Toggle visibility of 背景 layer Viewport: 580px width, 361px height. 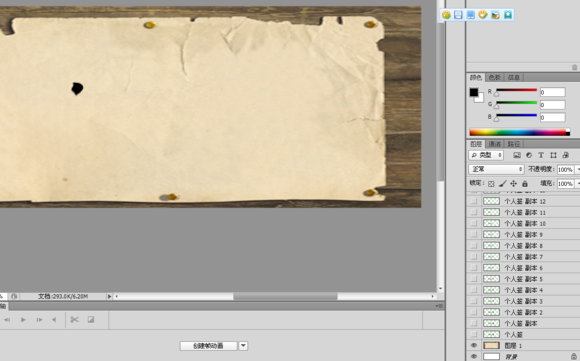[474, 357]
